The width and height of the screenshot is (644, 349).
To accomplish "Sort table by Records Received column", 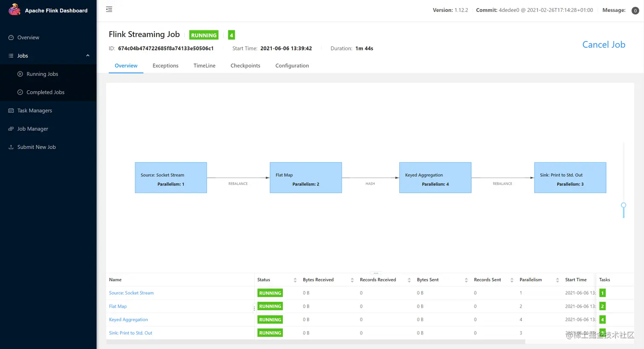I will coord(409,280).
